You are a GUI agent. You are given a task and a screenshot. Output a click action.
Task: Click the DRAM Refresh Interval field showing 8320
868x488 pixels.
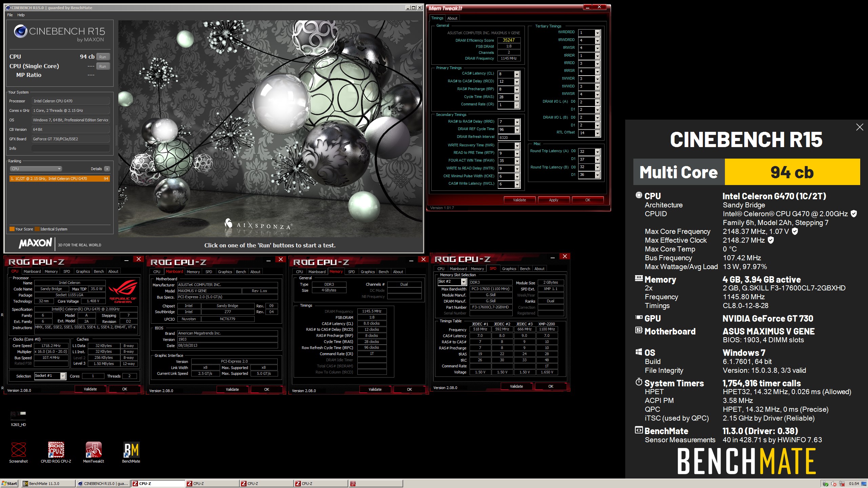coord(509,138)
